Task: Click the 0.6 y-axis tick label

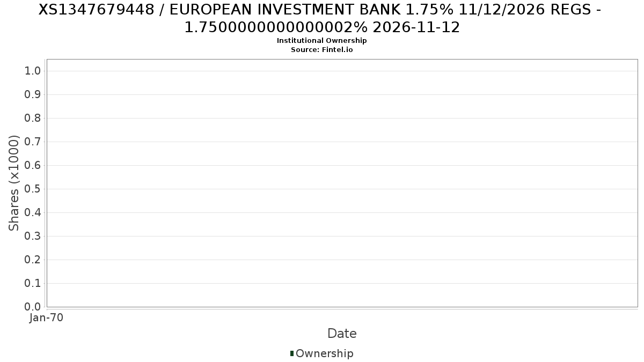Action: click(33, 165)
